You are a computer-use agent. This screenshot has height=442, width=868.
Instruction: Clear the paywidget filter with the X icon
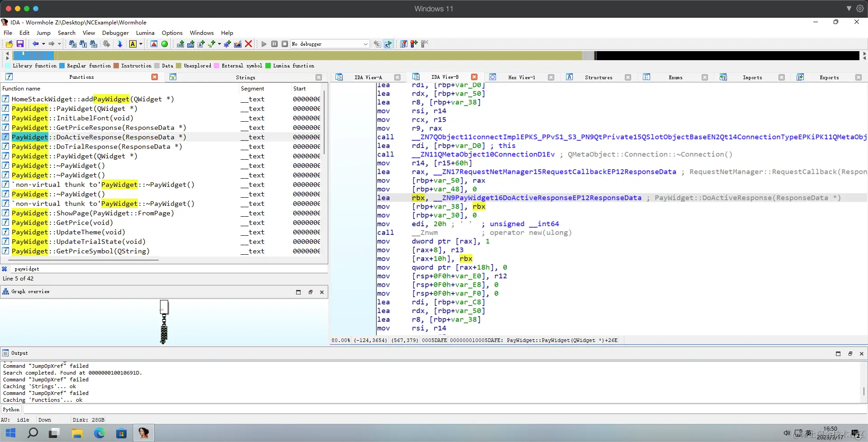[5, 269]
